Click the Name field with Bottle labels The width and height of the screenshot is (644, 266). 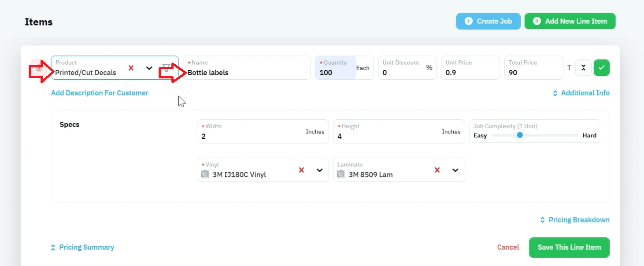(247, 68)
